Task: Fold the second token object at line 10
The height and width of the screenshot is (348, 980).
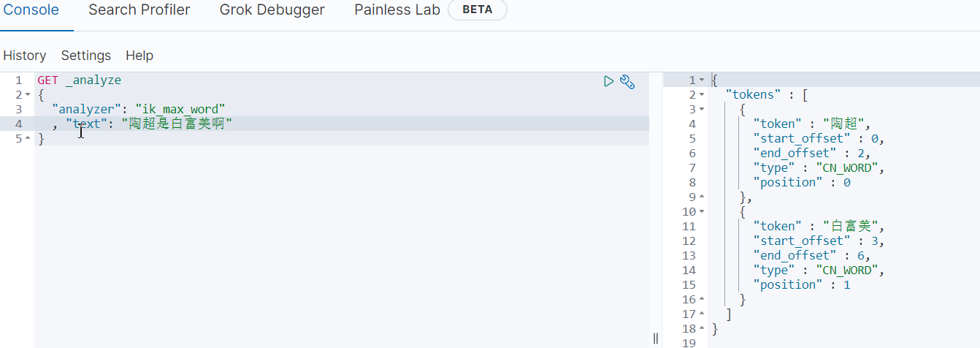Action: (x=702, y=212)
